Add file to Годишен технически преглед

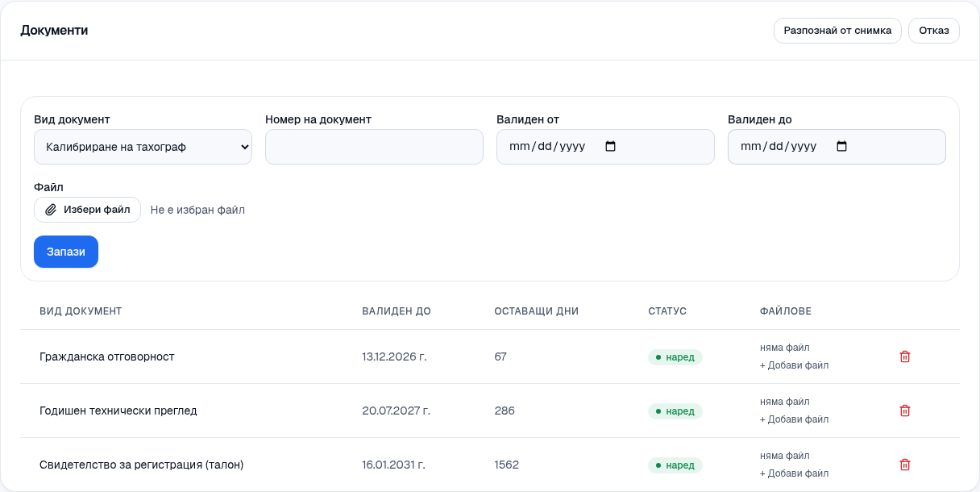pyautogui.click(x=794, y=419)
